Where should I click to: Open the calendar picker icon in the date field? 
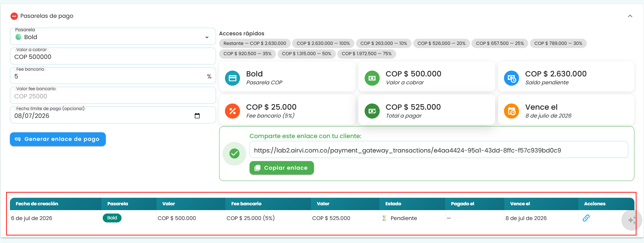click(197, 116)
